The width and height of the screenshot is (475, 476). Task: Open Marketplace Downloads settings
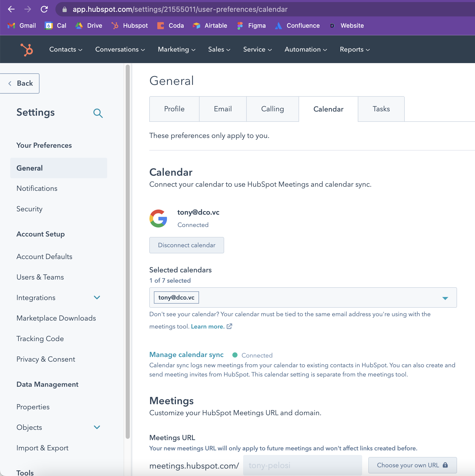tap(56, 318)
